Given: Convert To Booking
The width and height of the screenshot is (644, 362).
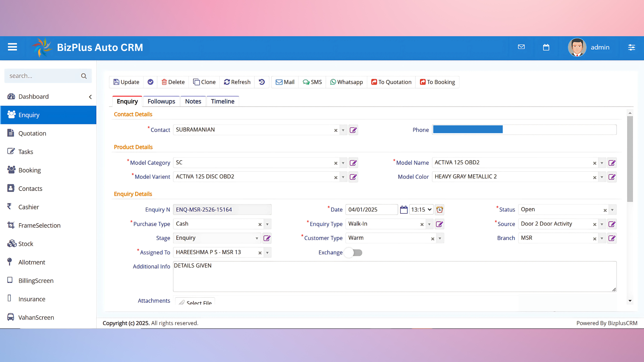Looking at the screenshot, I should [437, 82].
